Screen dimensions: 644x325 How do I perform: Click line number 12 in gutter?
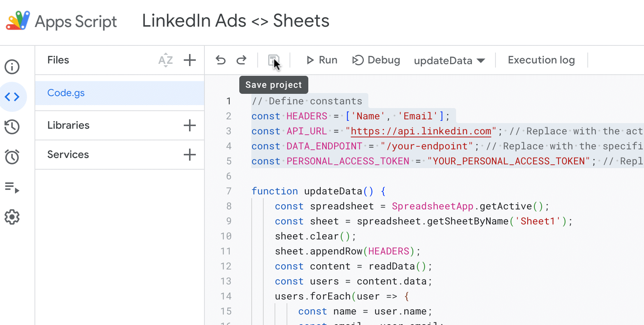click(x=226, y=266)
